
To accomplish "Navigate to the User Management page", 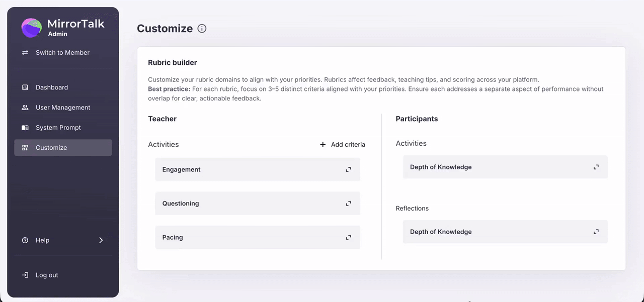I will 63,107.
